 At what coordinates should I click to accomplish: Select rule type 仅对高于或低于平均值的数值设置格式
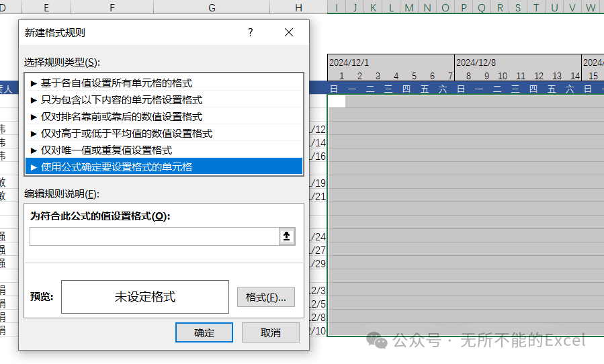[x=164, y=133]
